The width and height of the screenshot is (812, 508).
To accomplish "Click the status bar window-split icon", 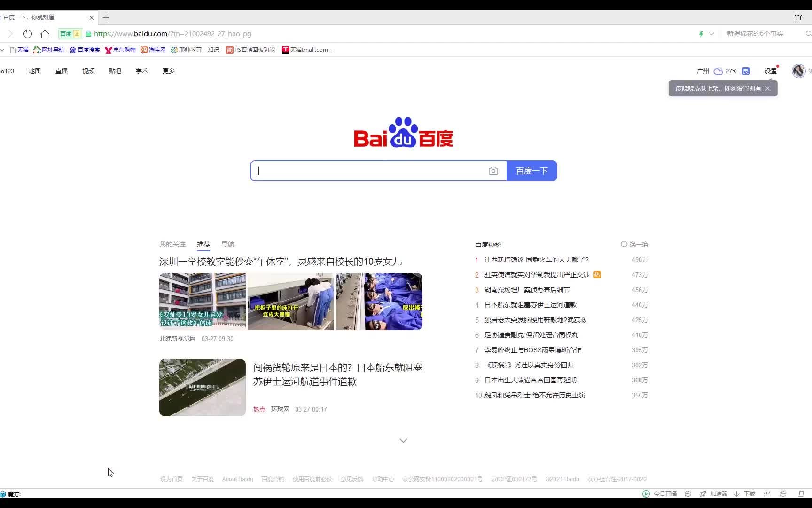I will click(x=801, y=493).
